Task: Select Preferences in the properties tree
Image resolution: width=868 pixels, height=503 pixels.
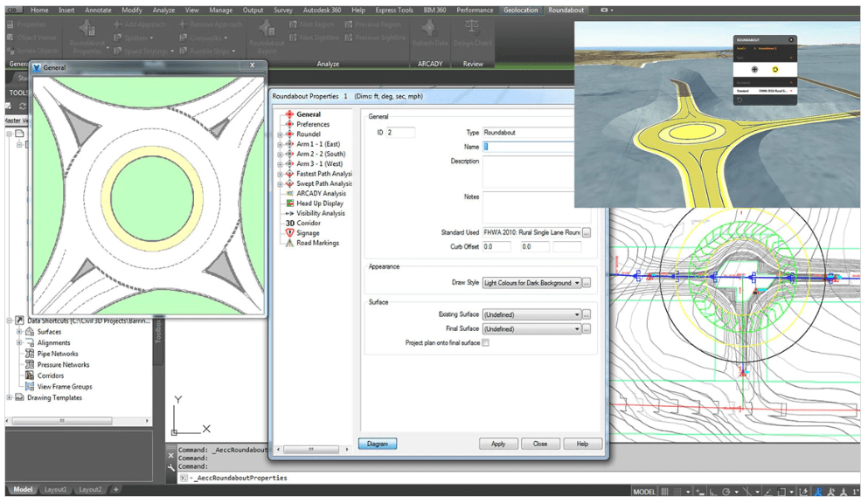Action: 313,124
